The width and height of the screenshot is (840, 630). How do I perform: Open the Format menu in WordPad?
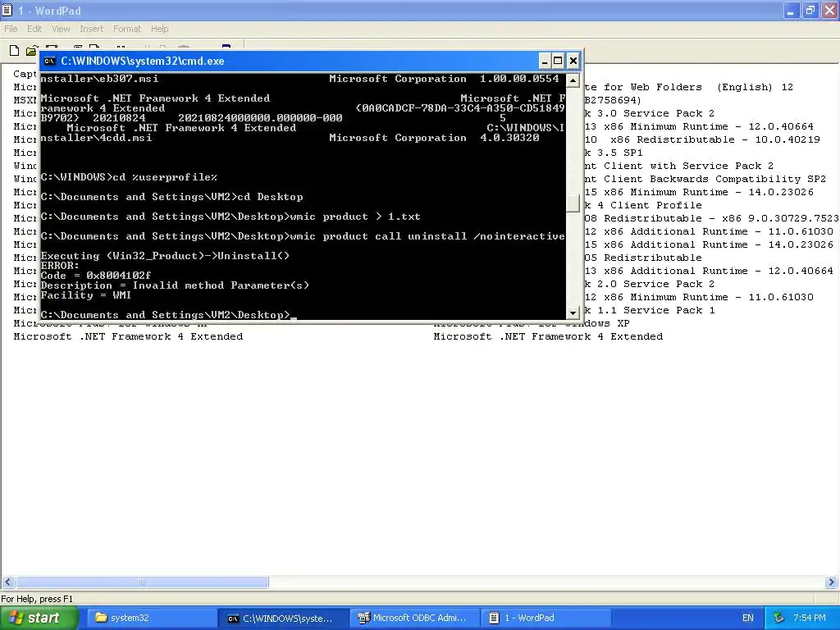[127, 29]
